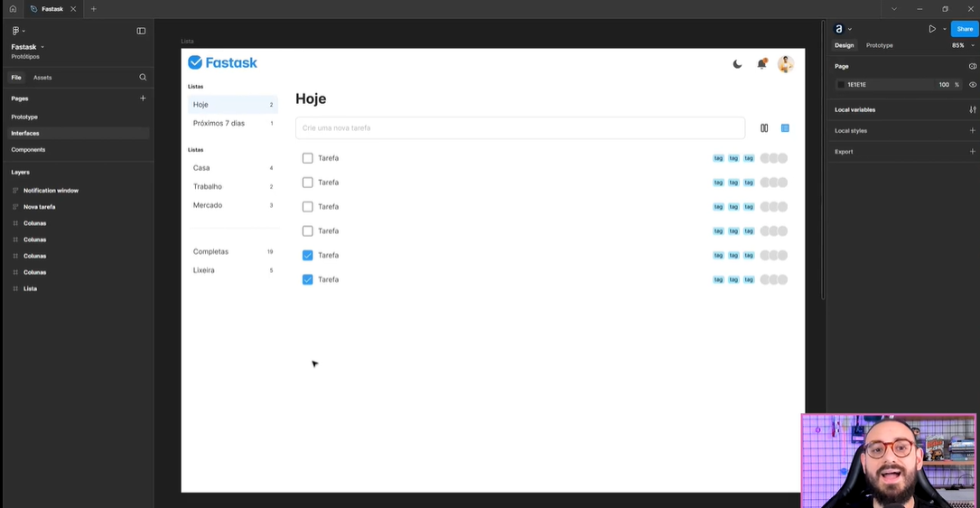Viewport: 980px width, 508px height.
Task: Switch to the Assets tab
Action: (42, 78)
